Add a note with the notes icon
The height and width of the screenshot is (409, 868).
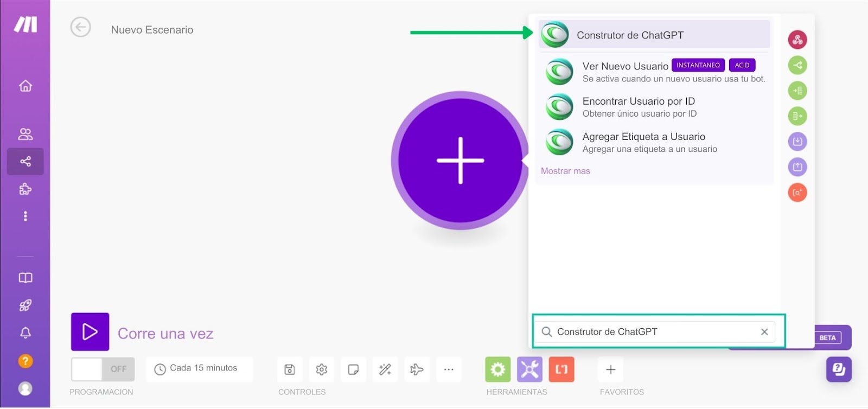pos(353,369)
